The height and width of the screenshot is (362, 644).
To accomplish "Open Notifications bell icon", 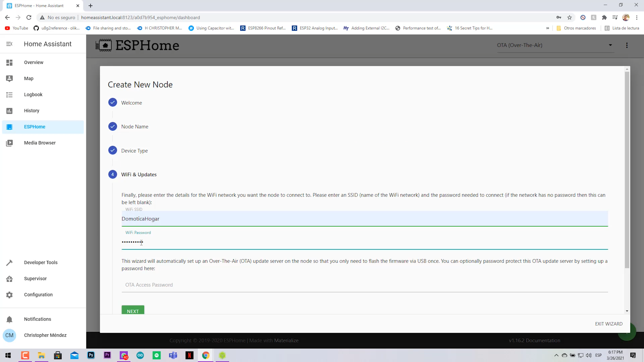I will coord(9,319).
